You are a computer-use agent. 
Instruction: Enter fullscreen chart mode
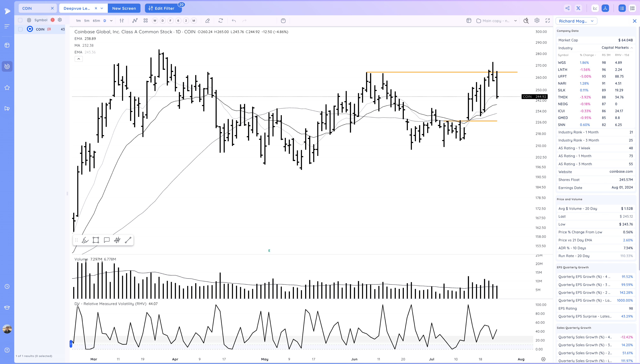548,21
